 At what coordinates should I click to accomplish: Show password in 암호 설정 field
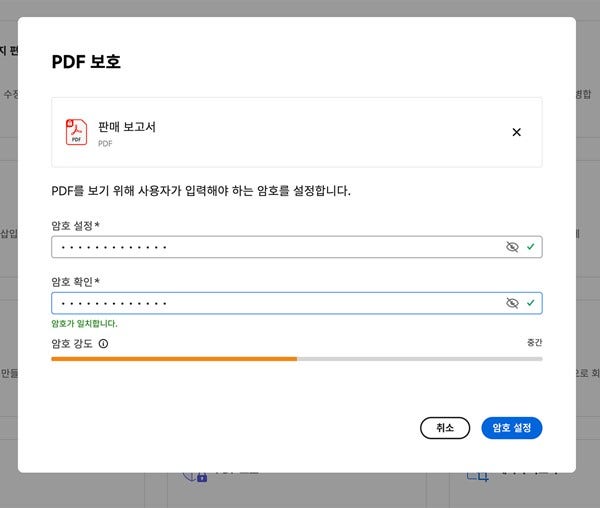point(512,246)
